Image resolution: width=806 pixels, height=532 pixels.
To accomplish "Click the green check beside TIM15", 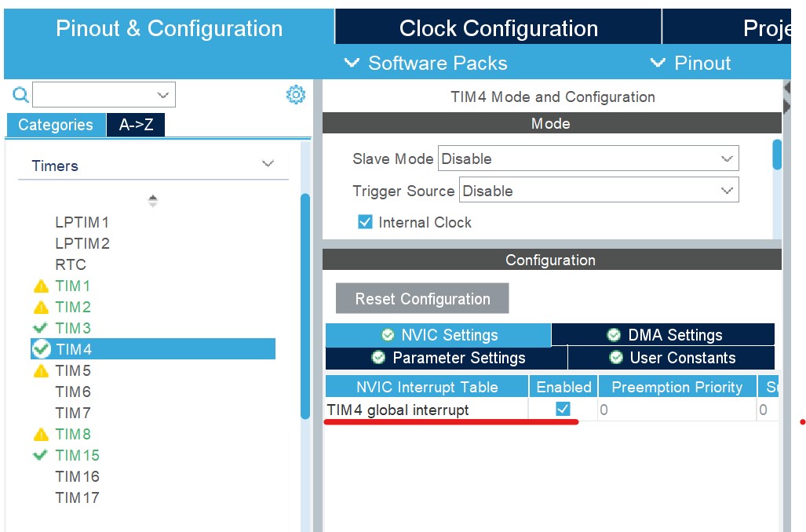I will click(x=41, y=455).
